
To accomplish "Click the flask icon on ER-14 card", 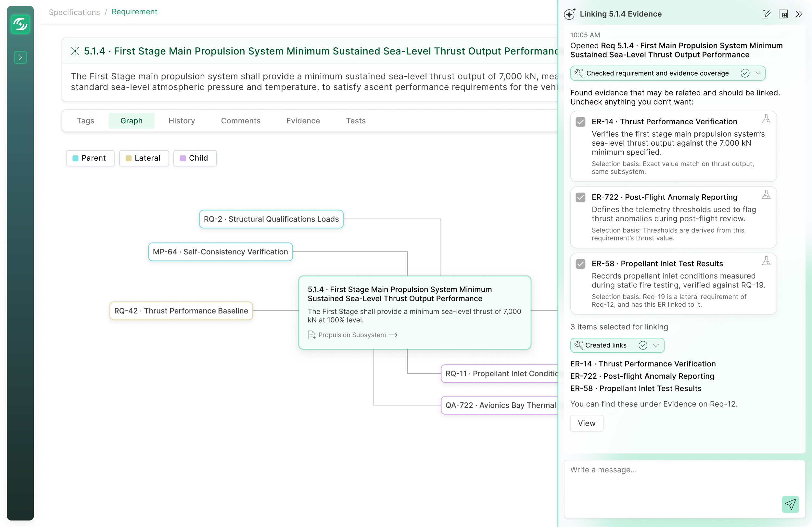I will 766,119.
